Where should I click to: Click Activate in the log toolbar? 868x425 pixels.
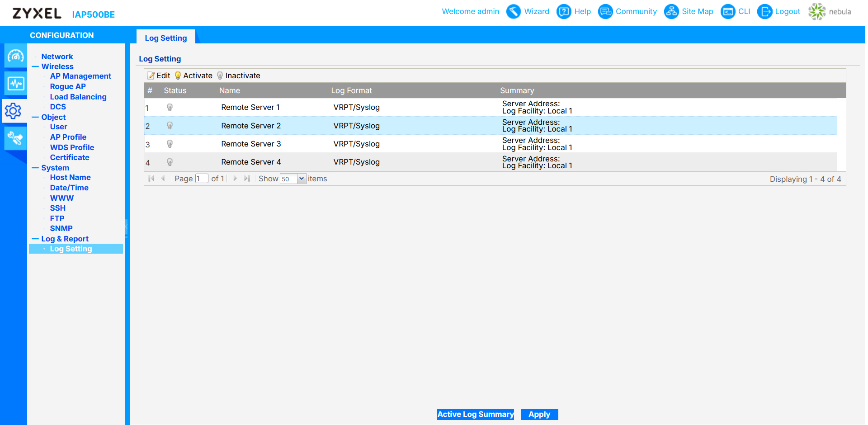pyautogui.click(x=193, y=76)
